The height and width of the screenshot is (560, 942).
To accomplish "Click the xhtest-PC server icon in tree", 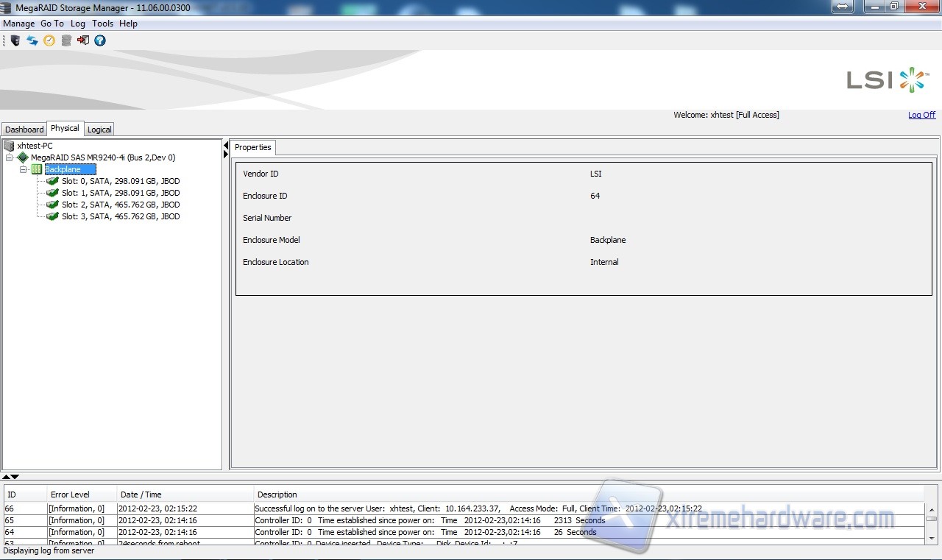I will [x=9, y=146].
